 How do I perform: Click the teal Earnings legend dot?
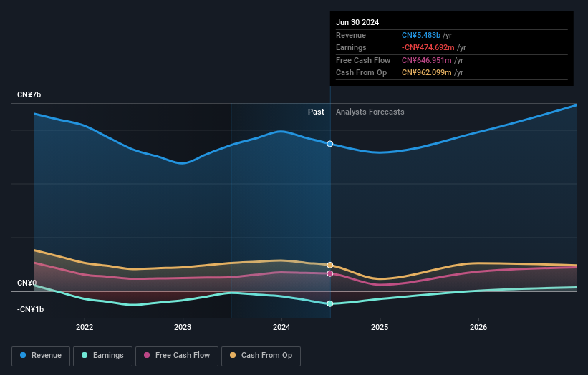(x=85, y=355)
